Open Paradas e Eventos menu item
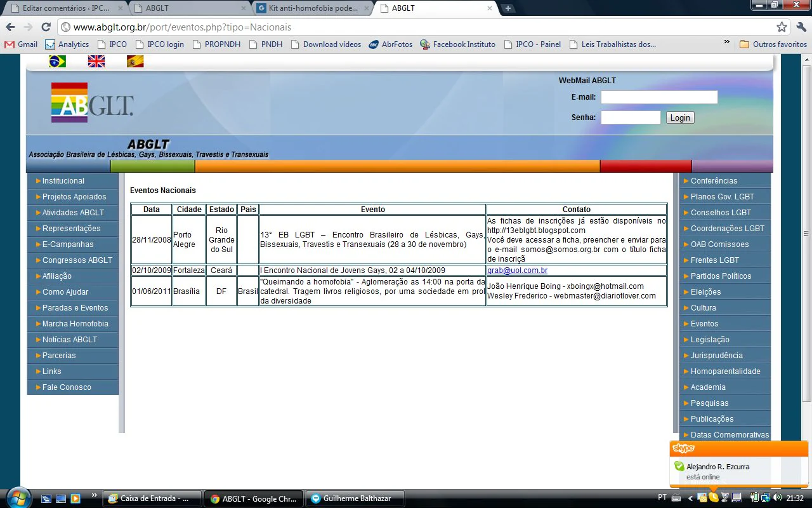Screen dimensions: 812x508 72,308
